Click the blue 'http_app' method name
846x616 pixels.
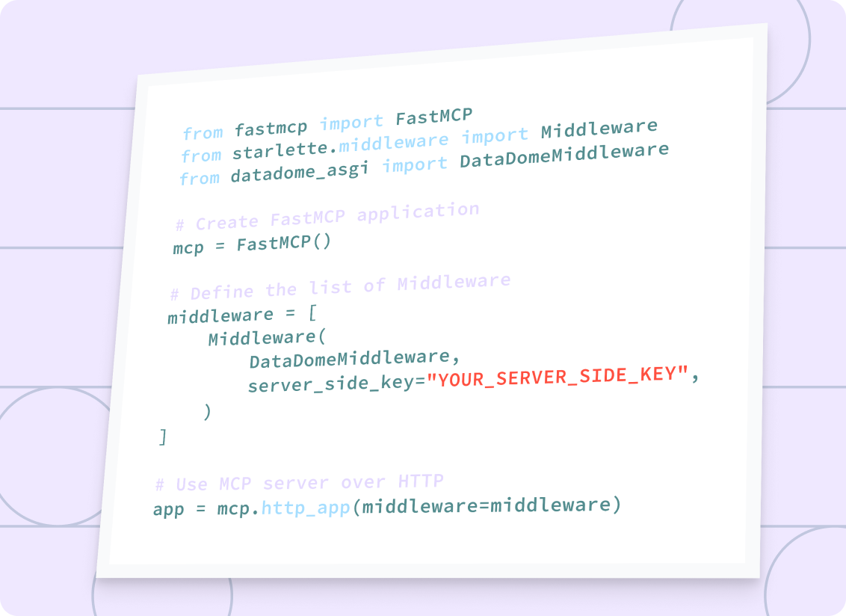tap(306, 508)
